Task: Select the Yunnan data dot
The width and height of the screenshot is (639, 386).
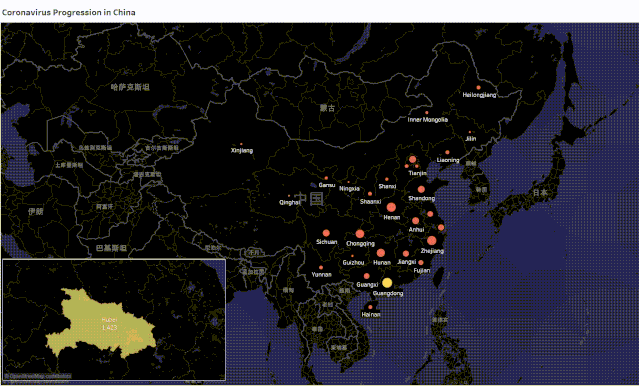Action: (321, 267)
